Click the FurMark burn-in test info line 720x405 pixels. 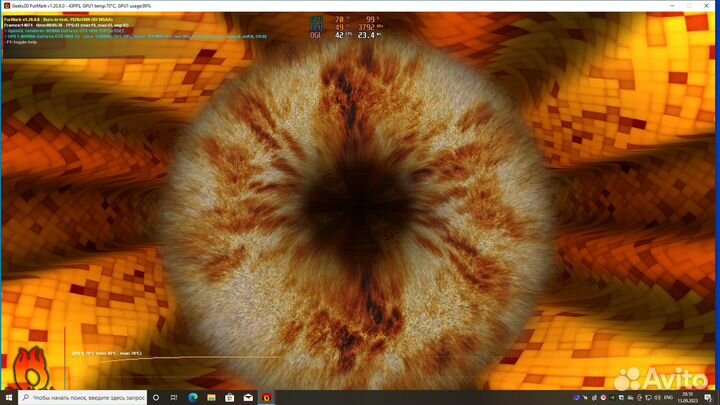coord(59,20)
